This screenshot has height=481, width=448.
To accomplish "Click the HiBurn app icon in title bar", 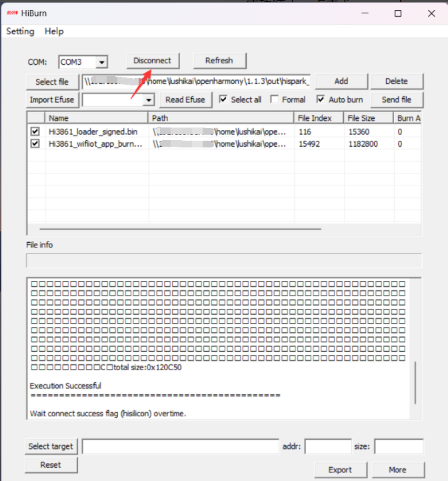I will point(12,13).
